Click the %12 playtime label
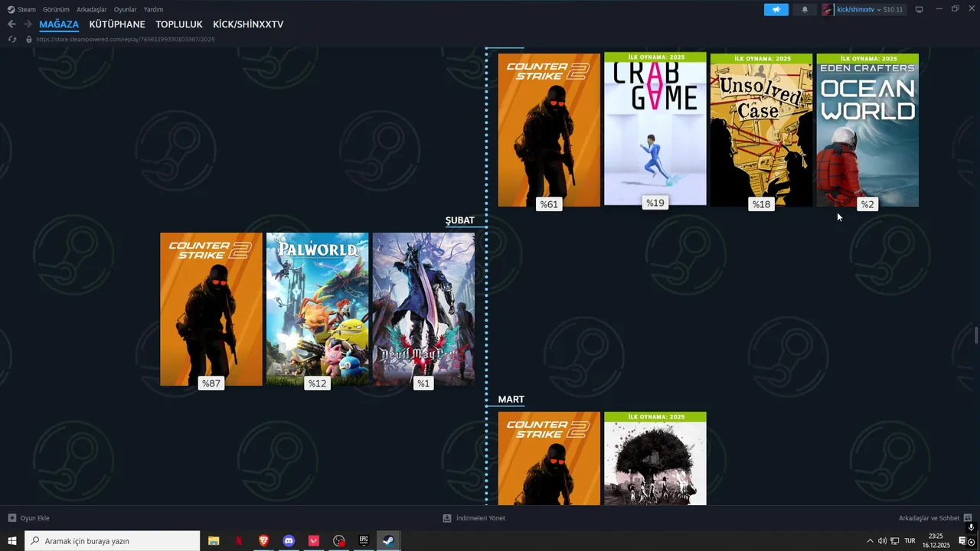Viewport: 980px width, 551px height. [317, 383]
